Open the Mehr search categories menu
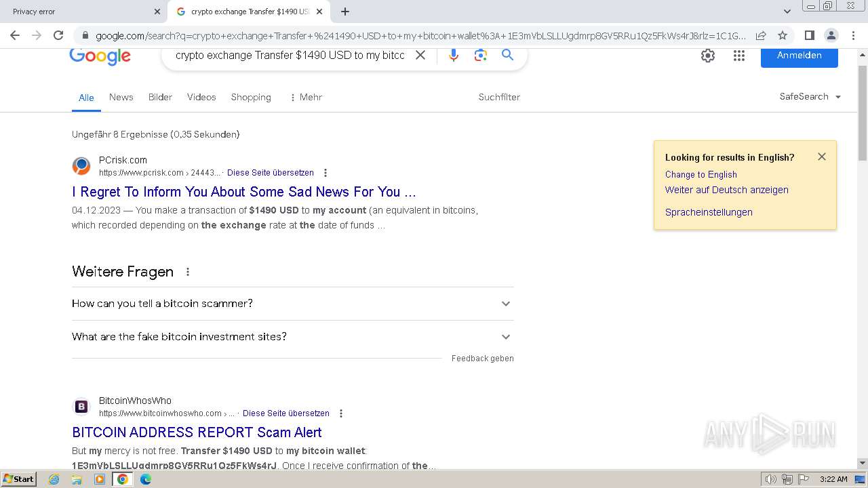 [x=305, y=97]
